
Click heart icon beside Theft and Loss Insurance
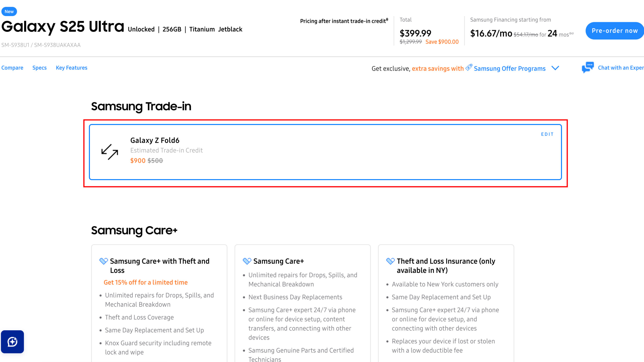coord(390,261)
